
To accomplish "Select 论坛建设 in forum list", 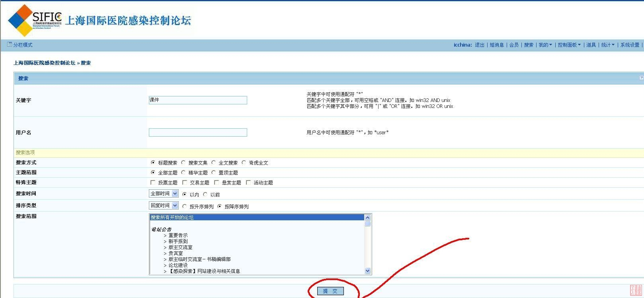I will coord(178,265).
